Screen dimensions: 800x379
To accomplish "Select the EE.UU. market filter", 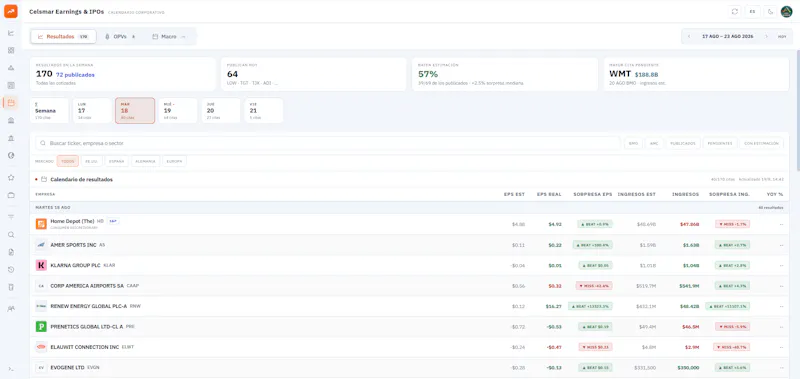I will pos(92,161).
